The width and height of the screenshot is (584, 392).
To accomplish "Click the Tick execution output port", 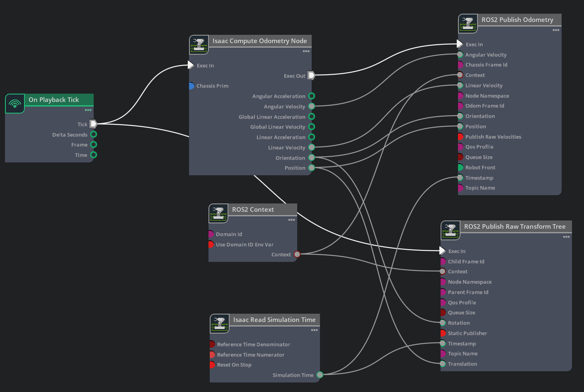I will coord(94,124).
